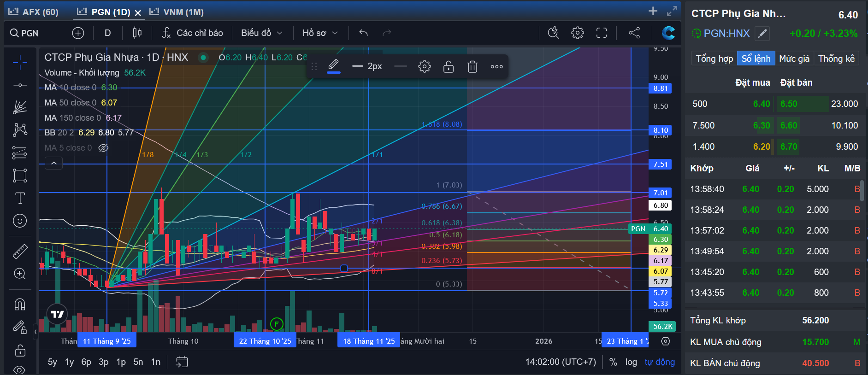Collapse the left drawing toolbar arrow
The width and height of the screenshot is (868, 375).
coord(35,331)
